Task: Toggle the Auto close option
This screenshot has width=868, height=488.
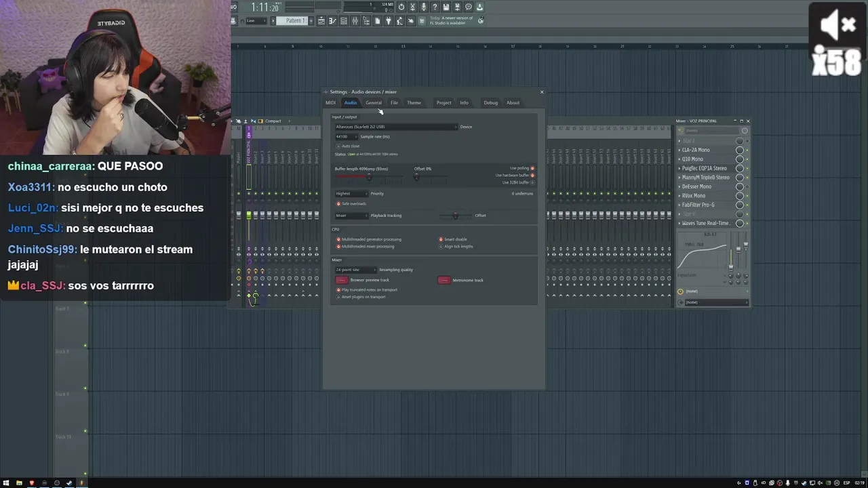Action: pyautogui.click(x=338, y=146)
